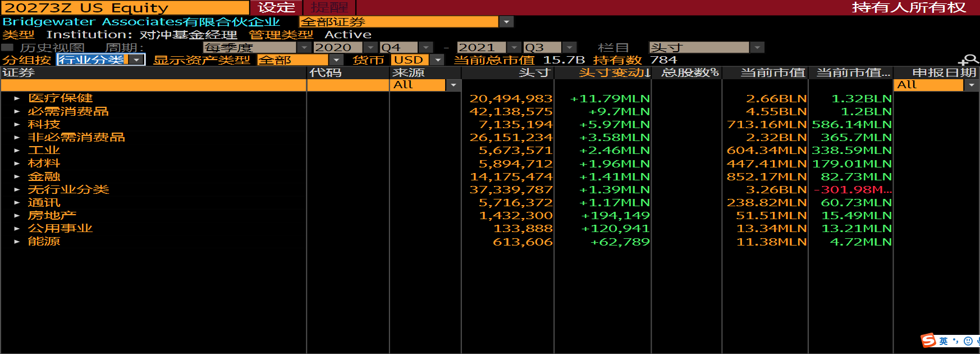
Task: Click the 15.7B total market value
Action: [564, 60]
